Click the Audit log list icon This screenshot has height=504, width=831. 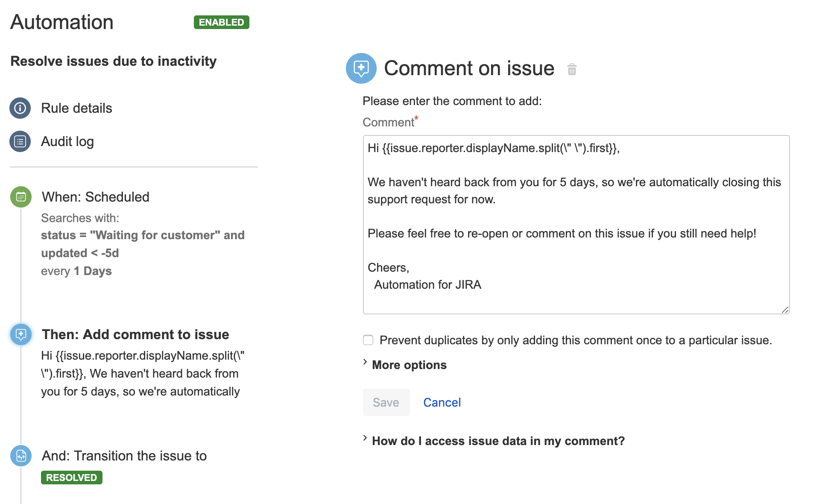point(20,141)
